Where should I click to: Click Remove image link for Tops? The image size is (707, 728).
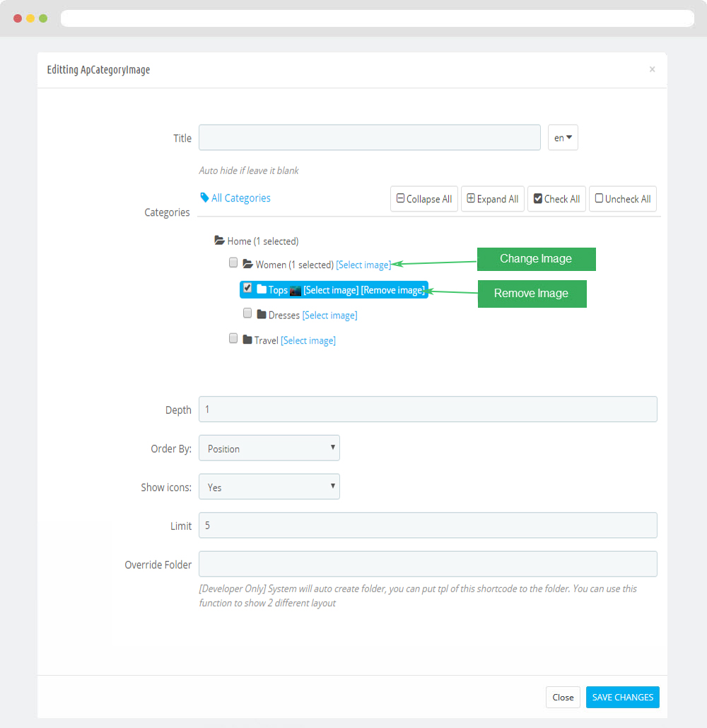pos(392,290)
